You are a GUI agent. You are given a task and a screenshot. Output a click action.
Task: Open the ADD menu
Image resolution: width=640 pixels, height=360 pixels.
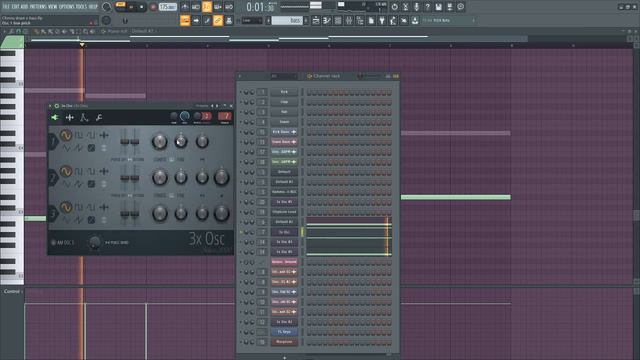(24, 7)
